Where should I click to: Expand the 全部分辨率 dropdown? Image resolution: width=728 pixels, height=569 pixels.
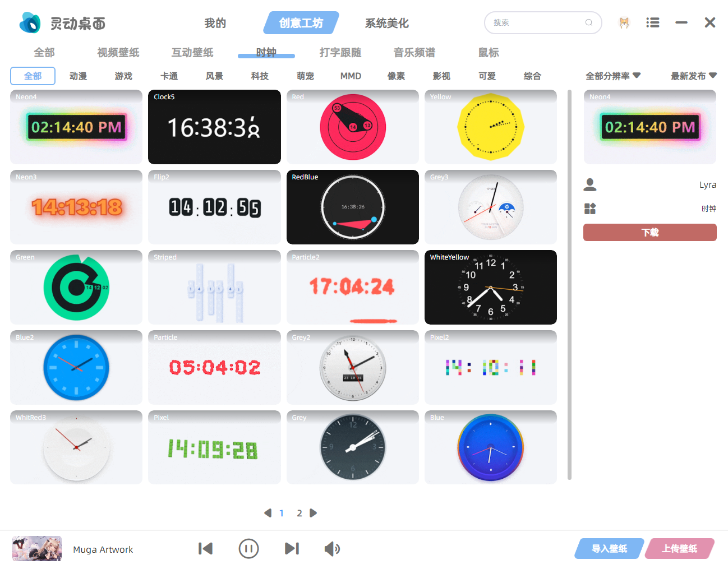[612, 76]
